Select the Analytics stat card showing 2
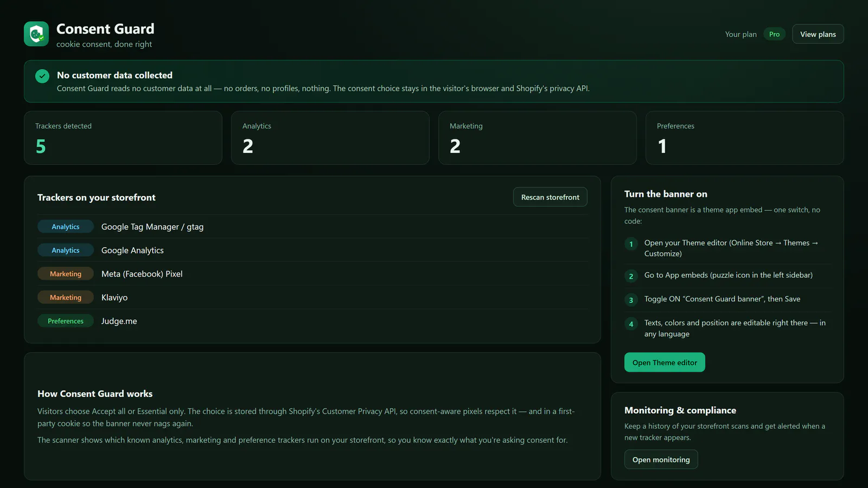 click(x=330, y=138)
